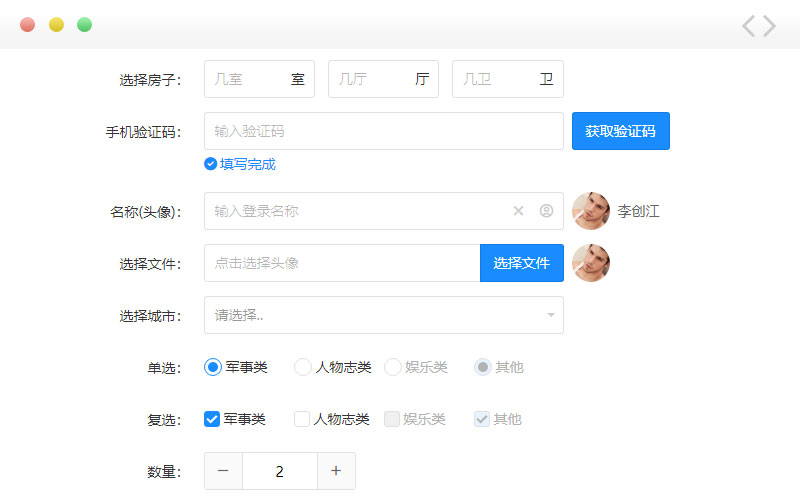Click the red window close dot
The height and width of the screenshot is (500, 800).
point(28,24)
